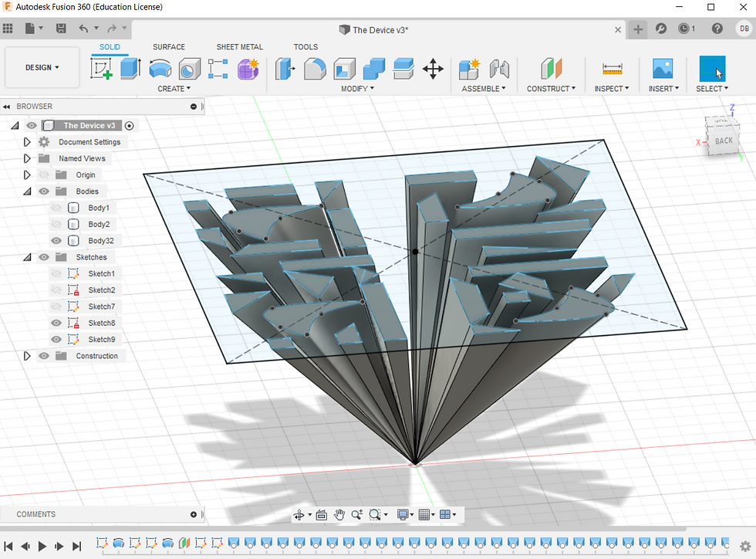Select the Extrude tool

[x=130, y=69]
